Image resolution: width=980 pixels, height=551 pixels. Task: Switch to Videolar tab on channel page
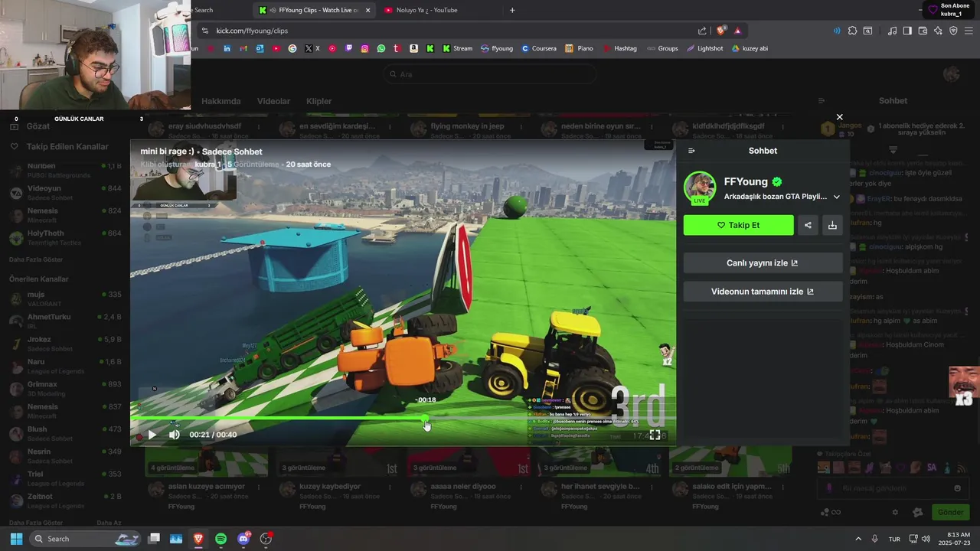(273, 101)
